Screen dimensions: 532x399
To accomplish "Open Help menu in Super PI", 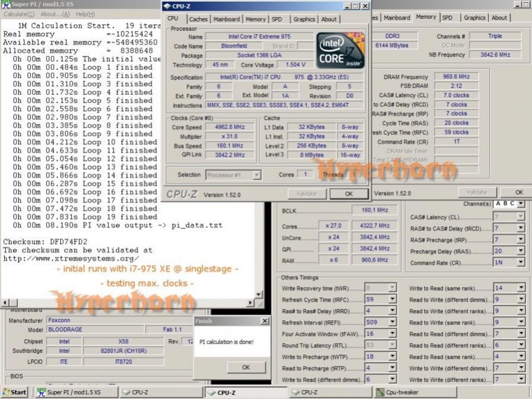I will (85, 14).
